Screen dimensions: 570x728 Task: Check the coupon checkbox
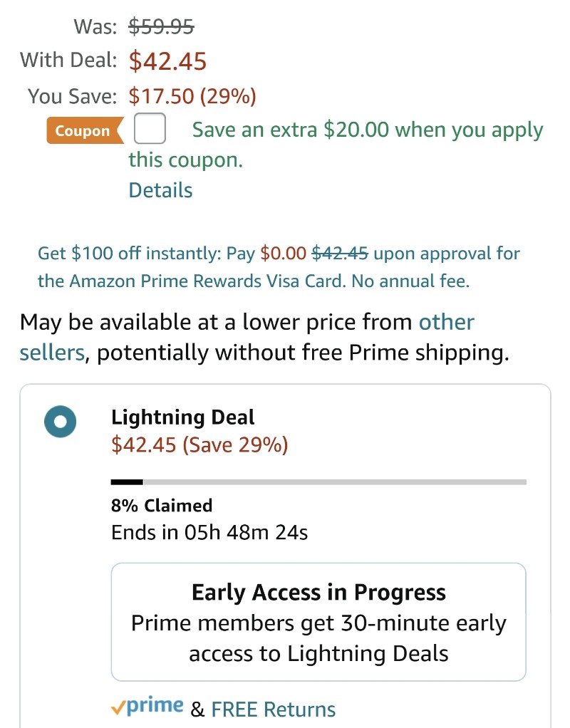(x=150, y=128)
